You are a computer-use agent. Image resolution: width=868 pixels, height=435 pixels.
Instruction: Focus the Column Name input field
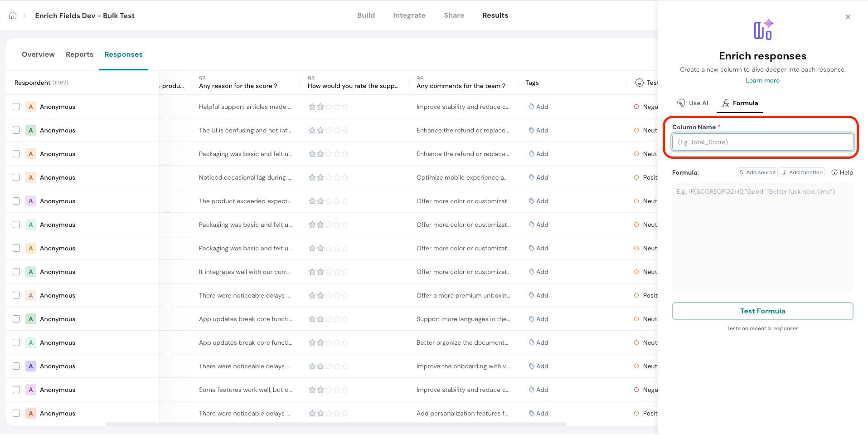pos(762,142)
